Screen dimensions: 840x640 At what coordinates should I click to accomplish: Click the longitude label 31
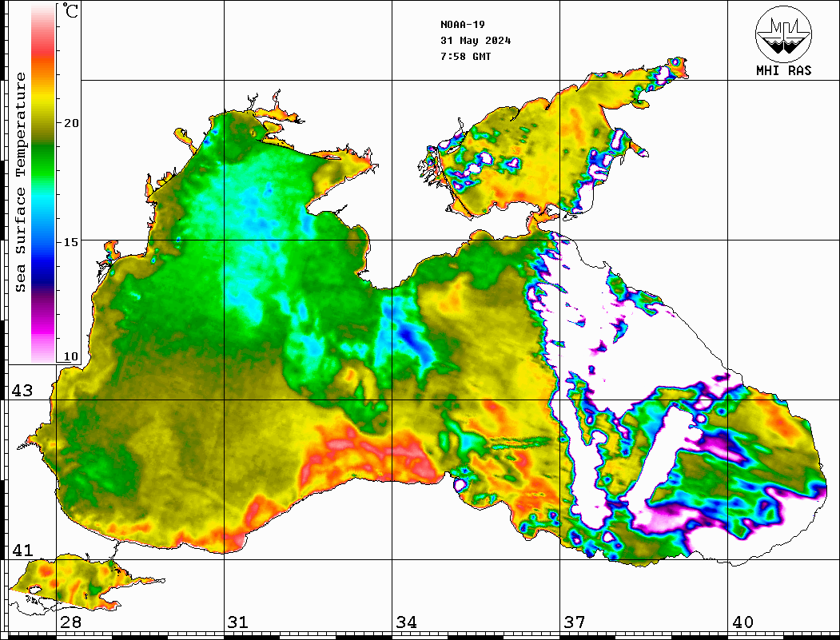coord(238,622)
